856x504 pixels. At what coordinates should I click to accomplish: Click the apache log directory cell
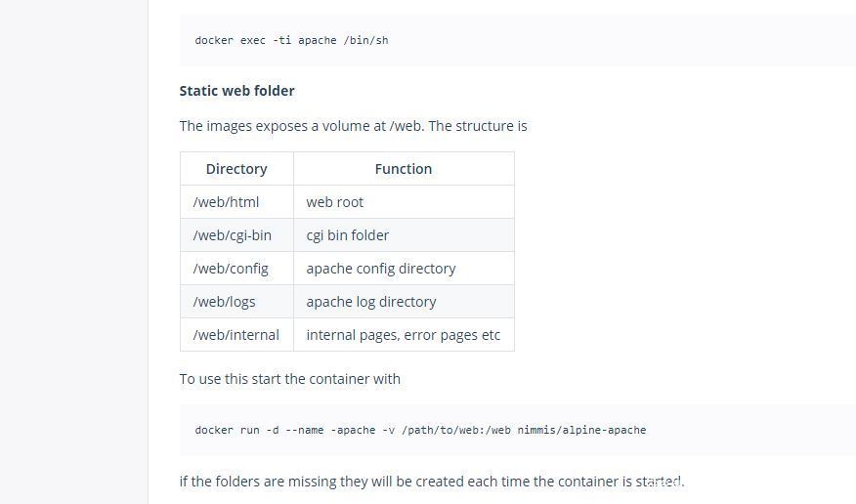point(370,302)
